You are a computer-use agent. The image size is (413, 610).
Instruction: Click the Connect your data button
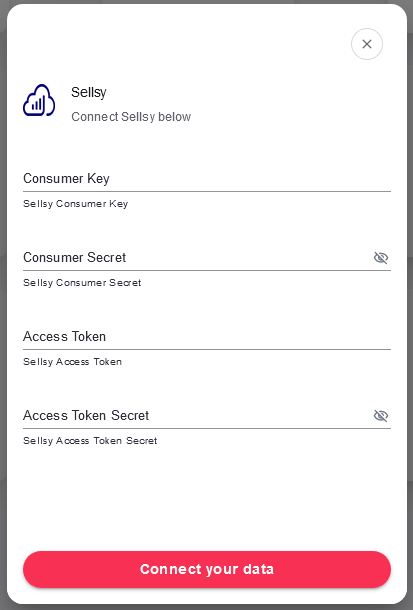[x=207, y=569]
